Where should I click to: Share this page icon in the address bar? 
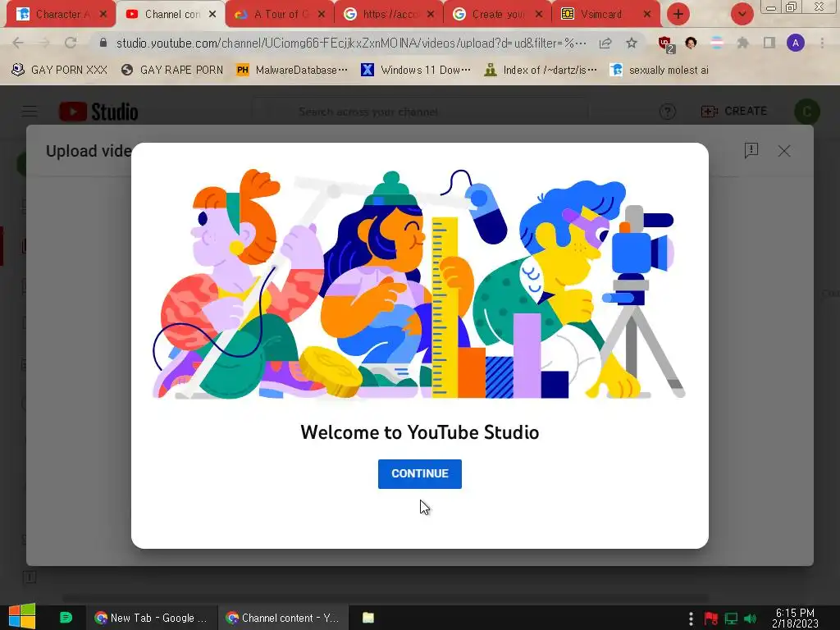click(x=605, y=43)
